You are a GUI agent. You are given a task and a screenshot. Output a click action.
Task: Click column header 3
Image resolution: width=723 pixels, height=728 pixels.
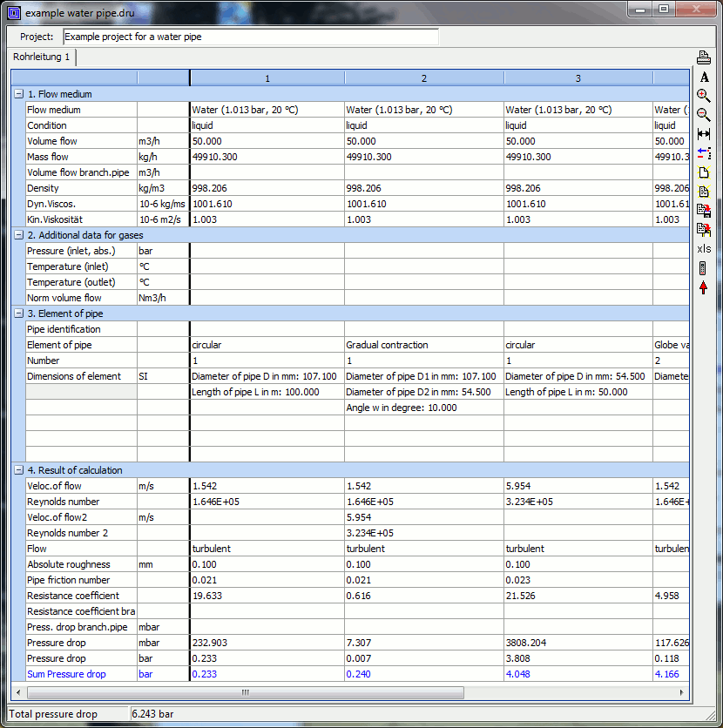(x=578, y=78)
